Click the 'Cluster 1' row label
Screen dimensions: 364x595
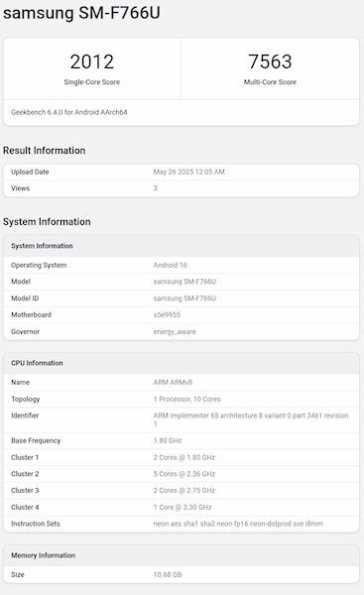(25, 457)
